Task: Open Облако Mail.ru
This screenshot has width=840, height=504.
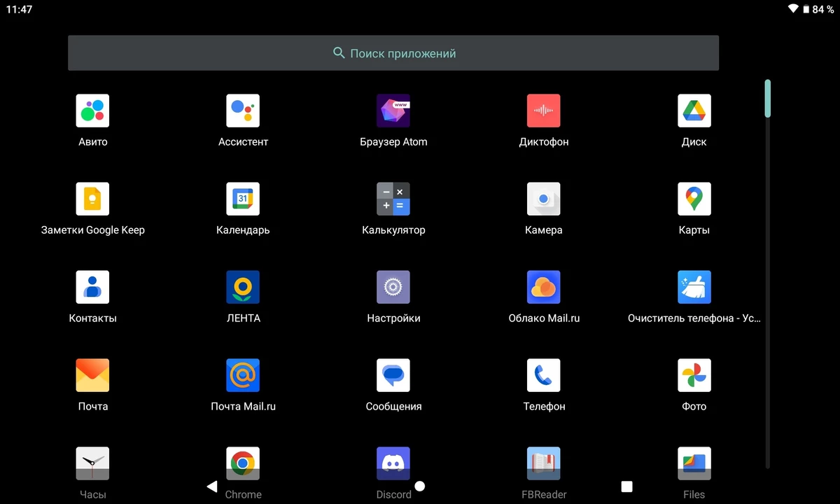Action: point(544,287)
